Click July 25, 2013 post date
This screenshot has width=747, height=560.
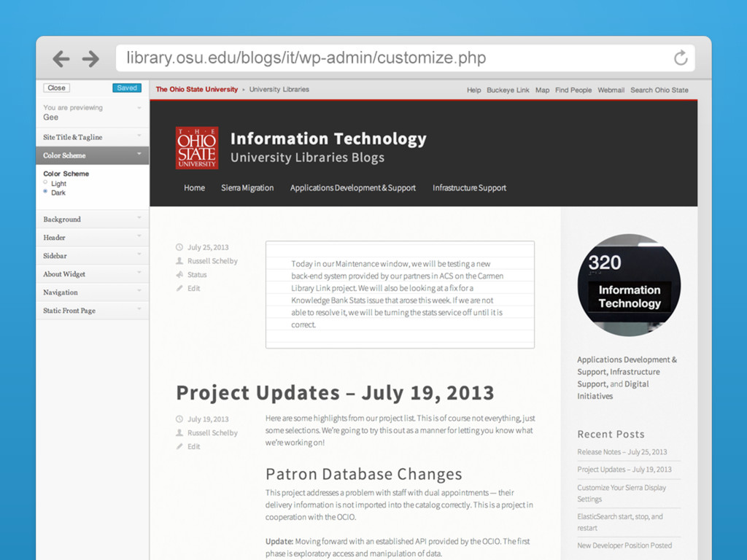point(208,247)
